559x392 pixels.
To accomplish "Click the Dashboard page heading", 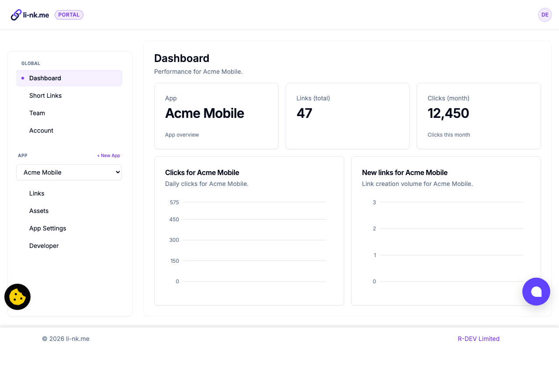I will click(182, 58).
